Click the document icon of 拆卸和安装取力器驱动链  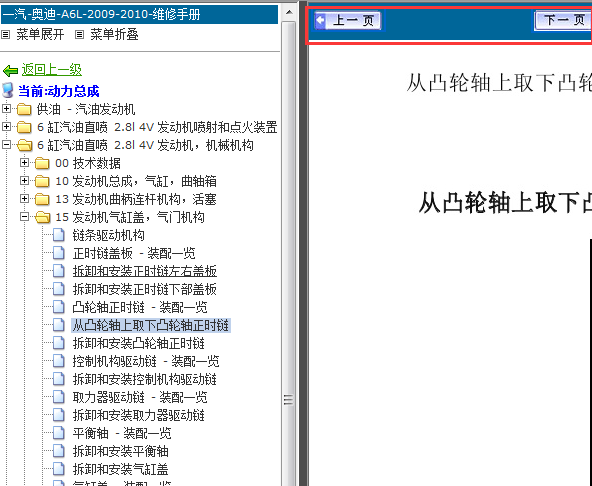(x=59, y=415)
